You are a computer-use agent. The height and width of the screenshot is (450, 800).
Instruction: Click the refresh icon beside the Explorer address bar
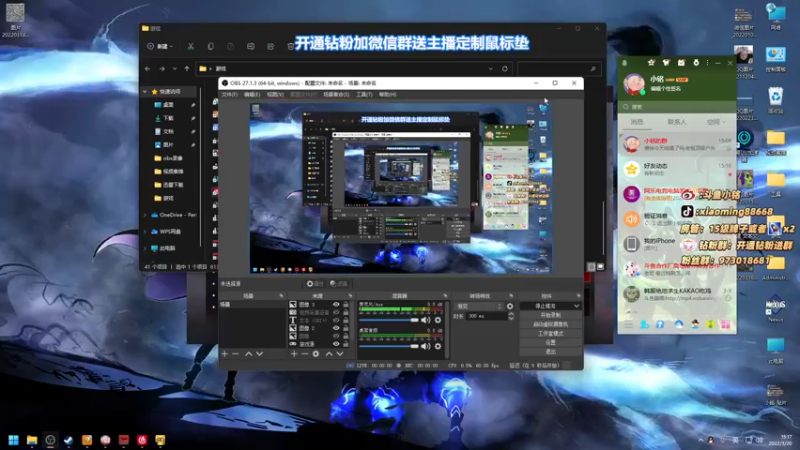505,68
